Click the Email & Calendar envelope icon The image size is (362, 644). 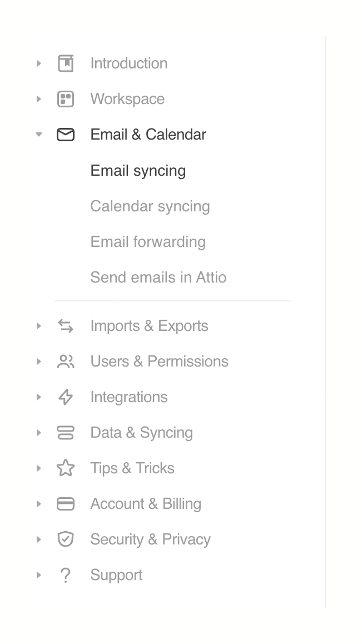point(66,134)
